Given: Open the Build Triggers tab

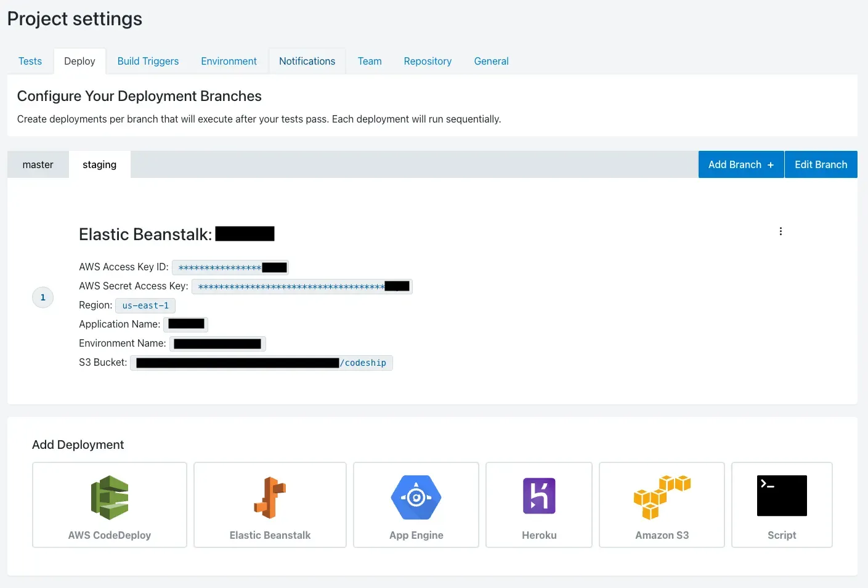Looking at the screenshot, I should 148,62.
